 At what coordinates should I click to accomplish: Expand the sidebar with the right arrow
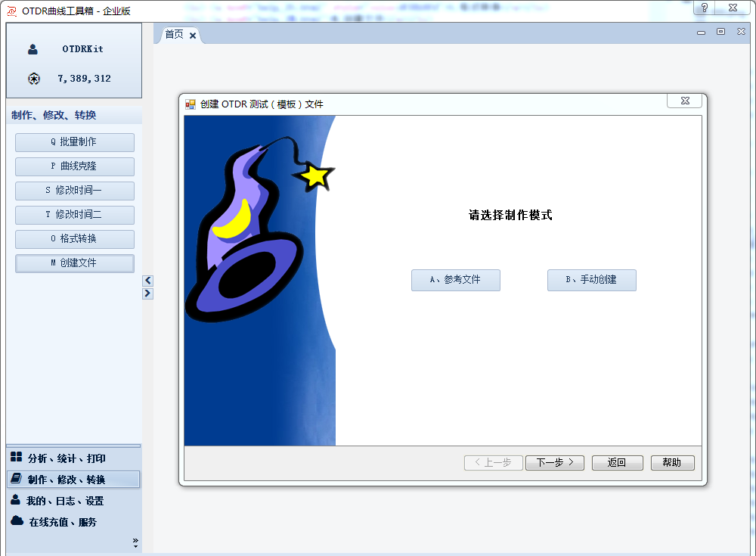click(147, 294)
